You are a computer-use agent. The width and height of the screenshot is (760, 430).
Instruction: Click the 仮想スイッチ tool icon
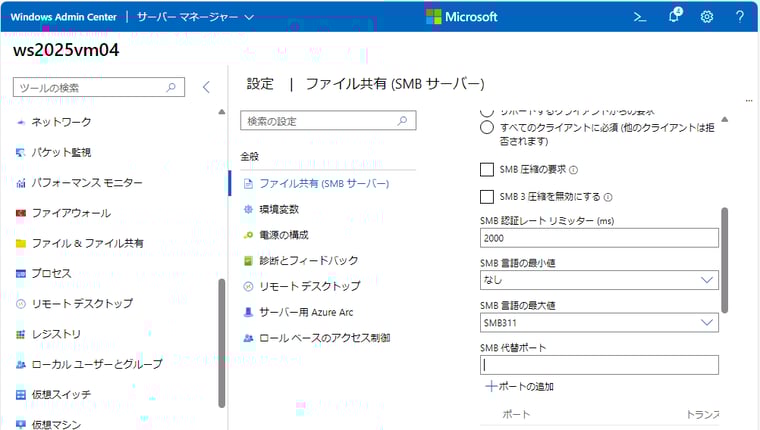click(x=20, y=395)
